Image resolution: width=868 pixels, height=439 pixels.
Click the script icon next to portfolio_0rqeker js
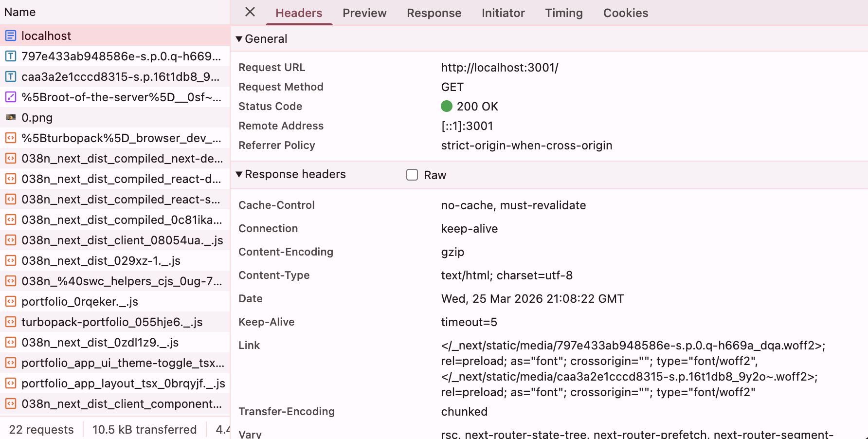11,301
